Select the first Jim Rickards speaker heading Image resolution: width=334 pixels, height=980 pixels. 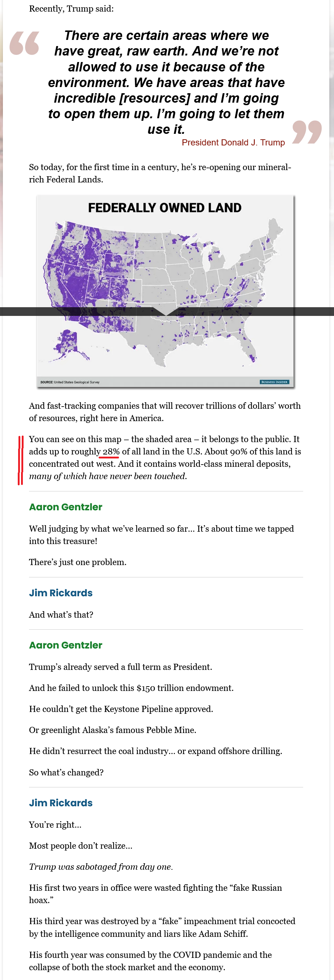(61, 593)
